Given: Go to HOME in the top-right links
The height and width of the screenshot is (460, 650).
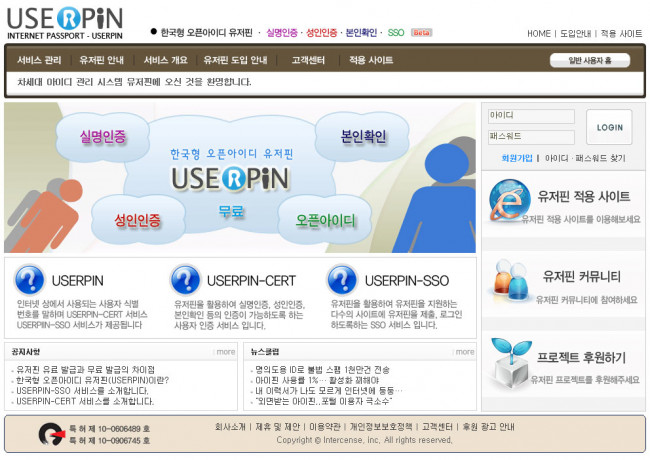Looking at the screenshot, I should (538, 34).
